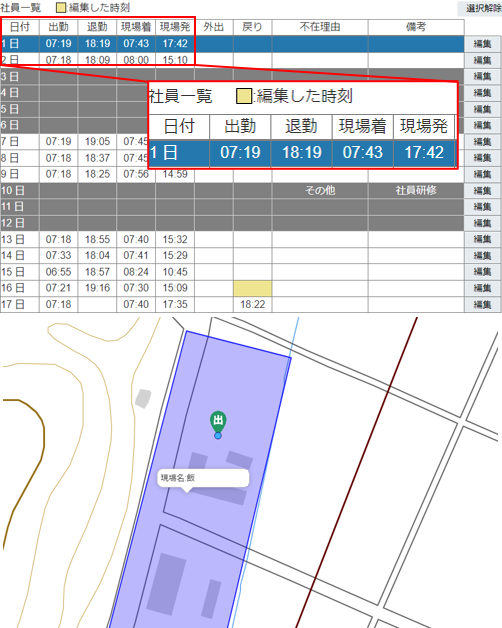Click the 出勤 column header
The width and height of the screenshot is (502, 628).
click(58, 27)
